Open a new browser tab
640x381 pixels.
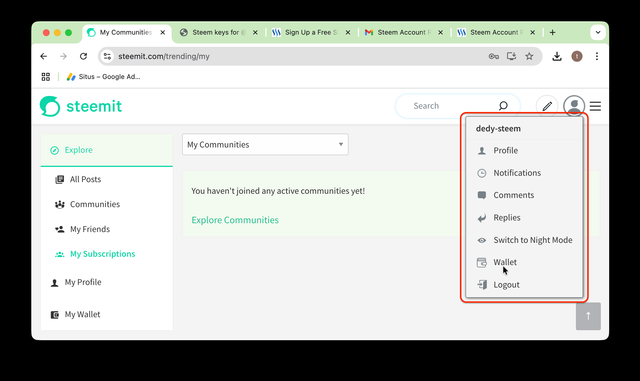point(552,32)
